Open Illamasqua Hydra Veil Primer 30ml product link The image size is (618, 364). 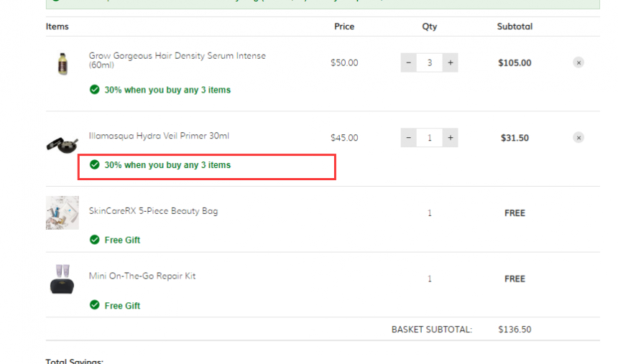(159, 136)
